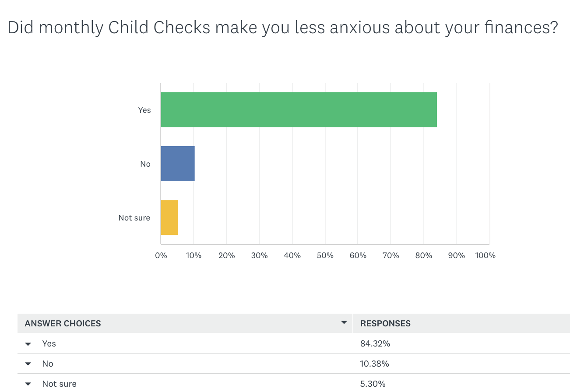Click the 100% axis tick label
Screen dimensions: 570x392
coord(485,255)
